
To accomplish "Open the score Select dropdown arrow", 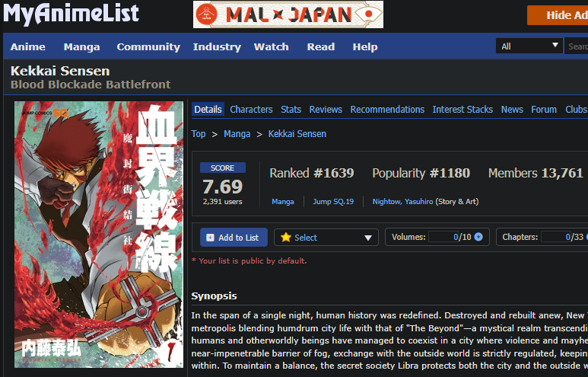I will coord(368,238).
